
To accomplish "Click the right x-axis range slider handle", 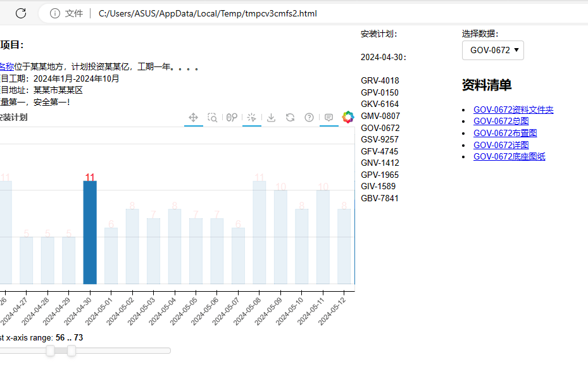I will coord(72,351).
